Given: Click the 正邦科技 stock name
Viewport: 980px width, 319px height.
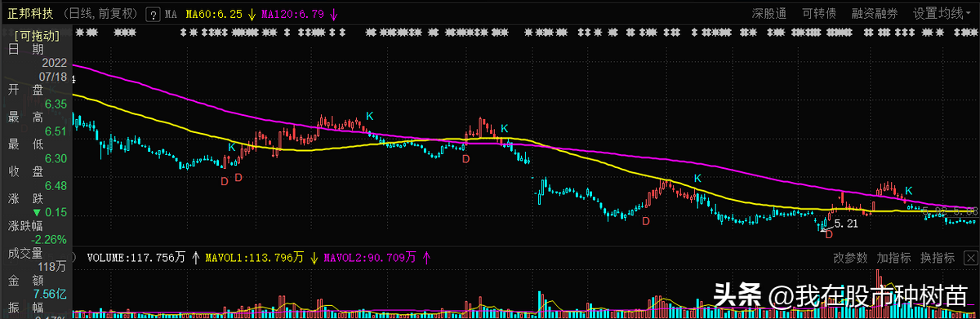Looking at the screenshot, I should click(x=29, y=14).
